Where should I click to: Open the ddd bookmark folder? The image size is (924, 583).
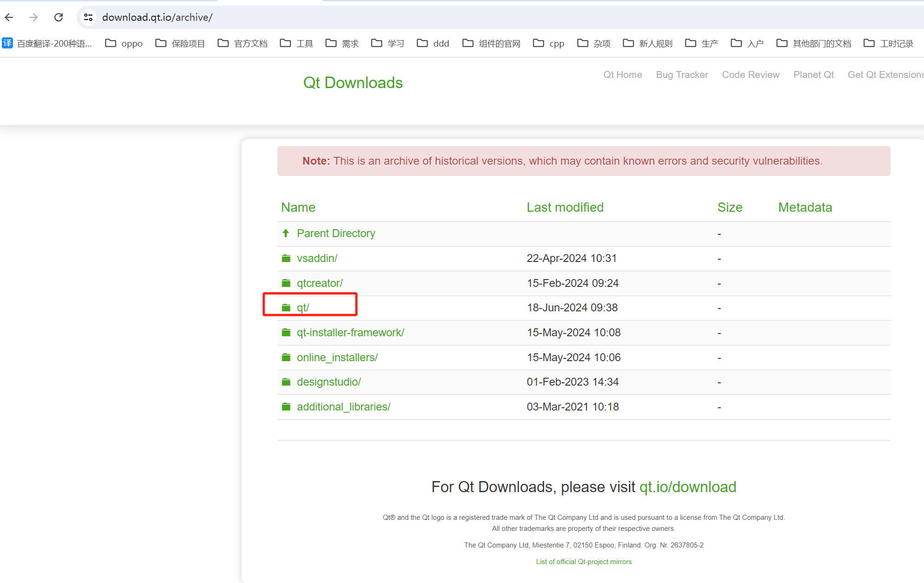[x=433, y=43]
